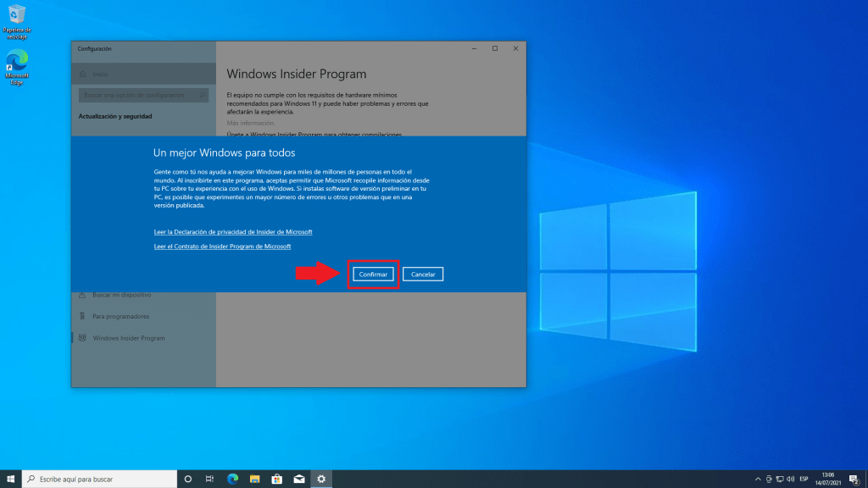Open File Explorer from the taskbar
The height and width of the screenshot is (488, 868).
click(254, 479)
